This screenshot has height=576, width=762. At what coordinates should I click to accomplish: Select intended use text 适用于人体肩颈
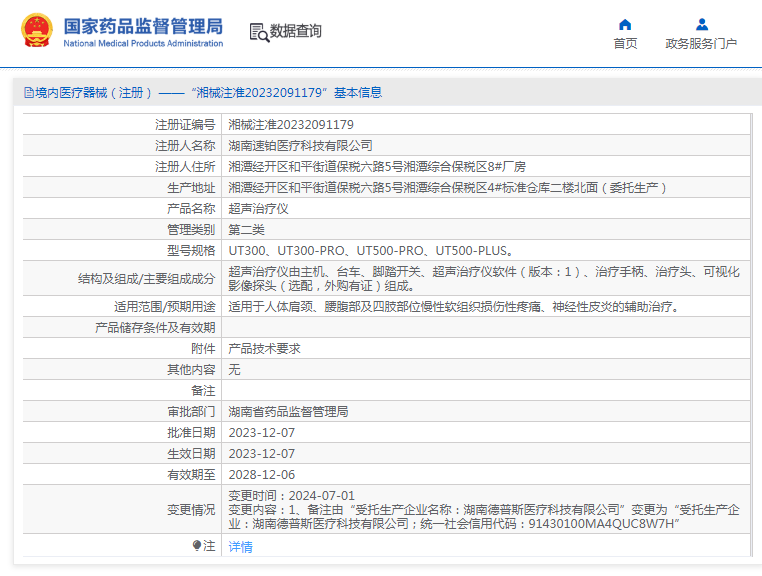[x=454, y=307]
